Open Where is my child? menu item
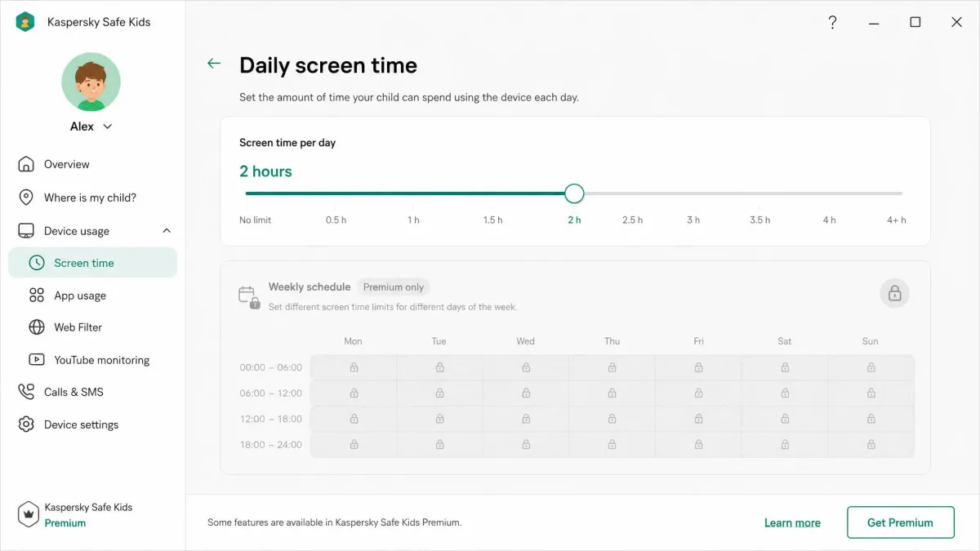Screen dimensions: 980x551 90,198
